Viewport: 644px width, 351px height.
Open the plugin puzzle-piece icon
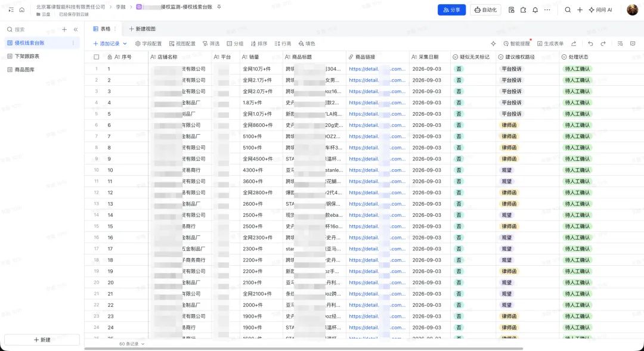(x=523, y=10)
